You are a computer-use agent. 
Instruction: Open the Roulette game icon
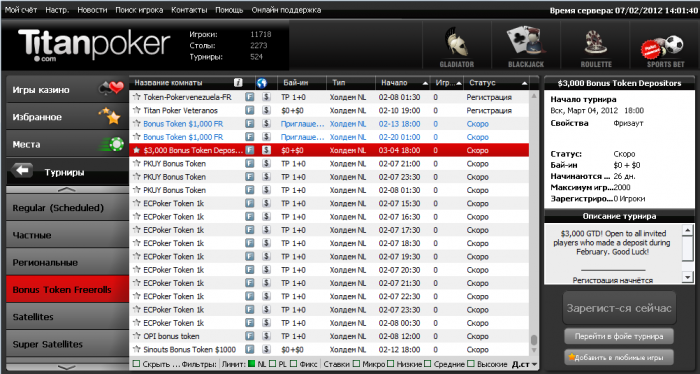pos(596,46)
